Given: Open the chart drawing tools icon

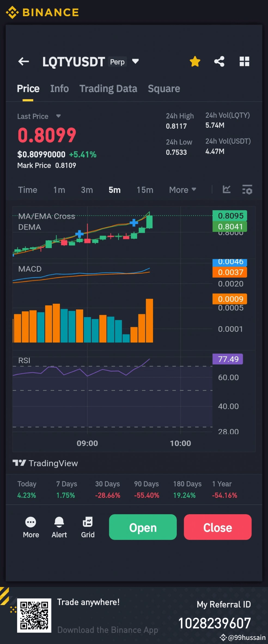Looking at the screenshot, I should coord(227,189).
